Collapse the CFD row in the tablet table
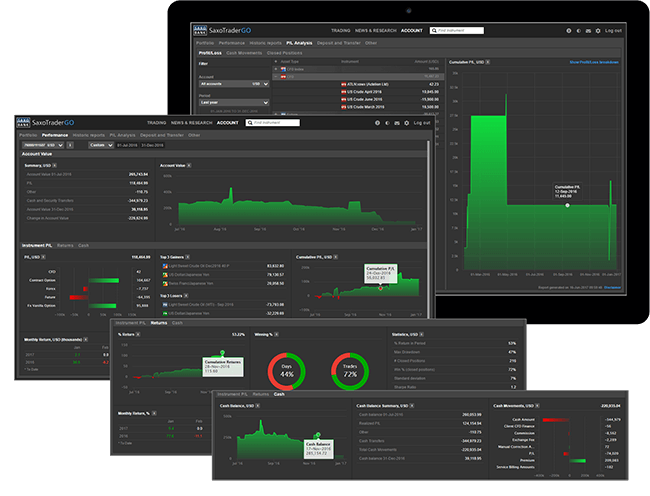This screenshot has width=650, height=496. click(x=276, y=77)
